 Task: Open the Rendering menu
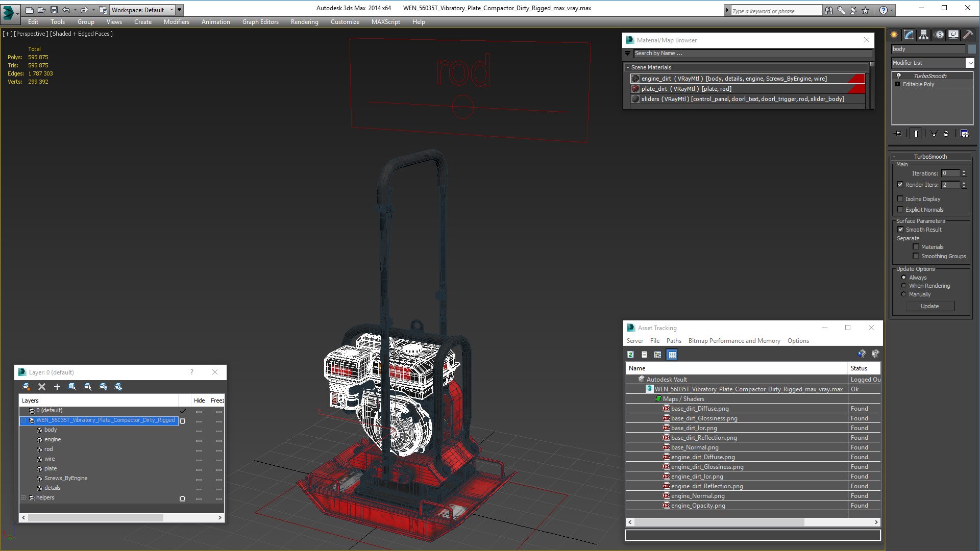[x=304, y=22]
